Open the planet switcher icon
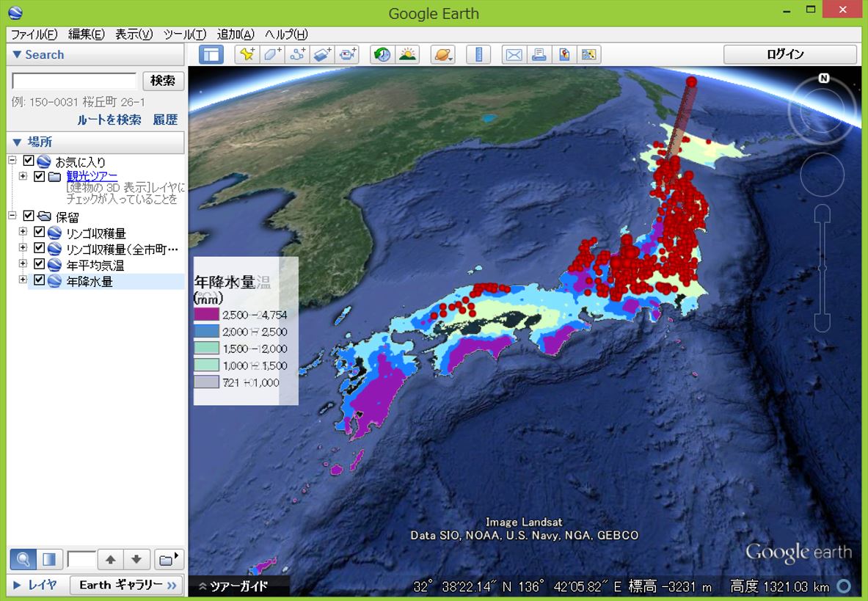Screen dimensions: 868x601 [443, 54]
